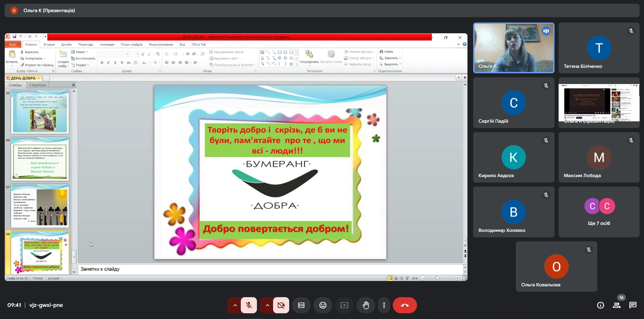Open meeting details info icon

(x=600, y=305)
